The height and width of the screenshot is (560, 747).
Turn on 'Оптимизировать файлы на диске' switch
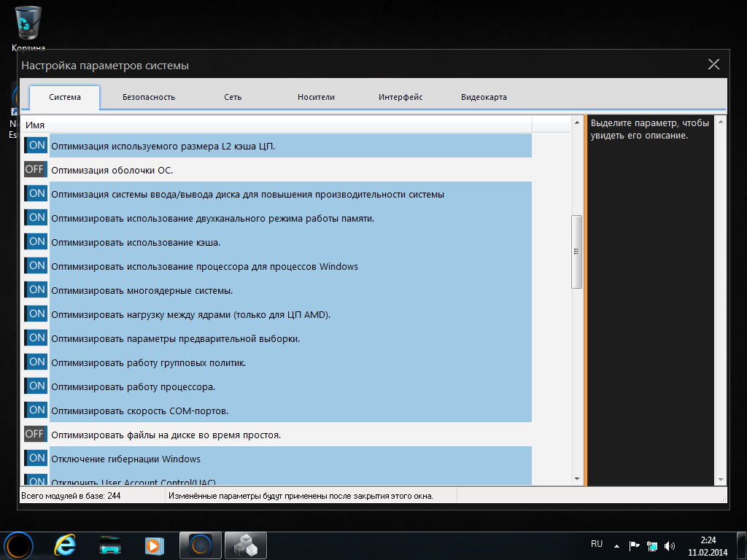tap(35, 435)
